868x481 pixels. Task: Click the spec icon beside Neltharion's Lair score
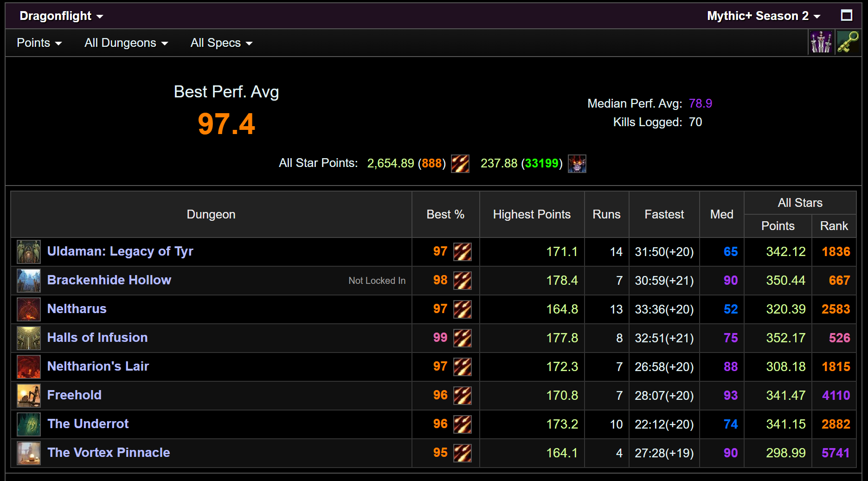click(463, 367)
